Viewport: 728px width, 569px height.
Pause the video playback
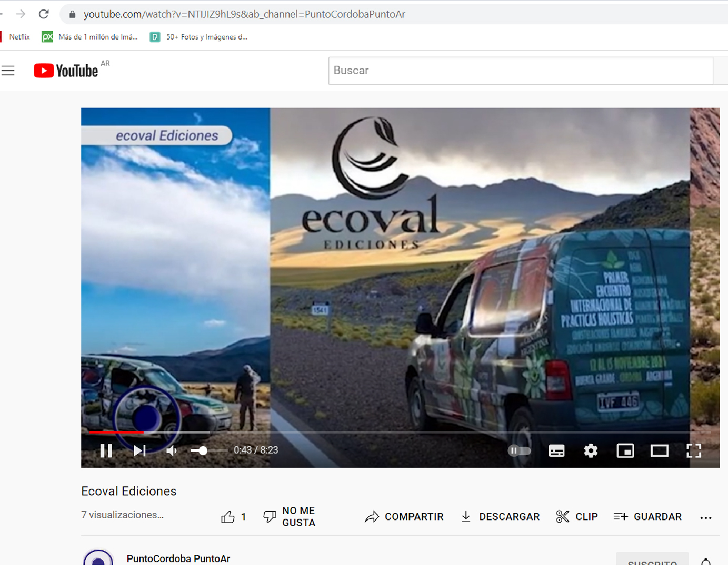[x=106, y=450]
